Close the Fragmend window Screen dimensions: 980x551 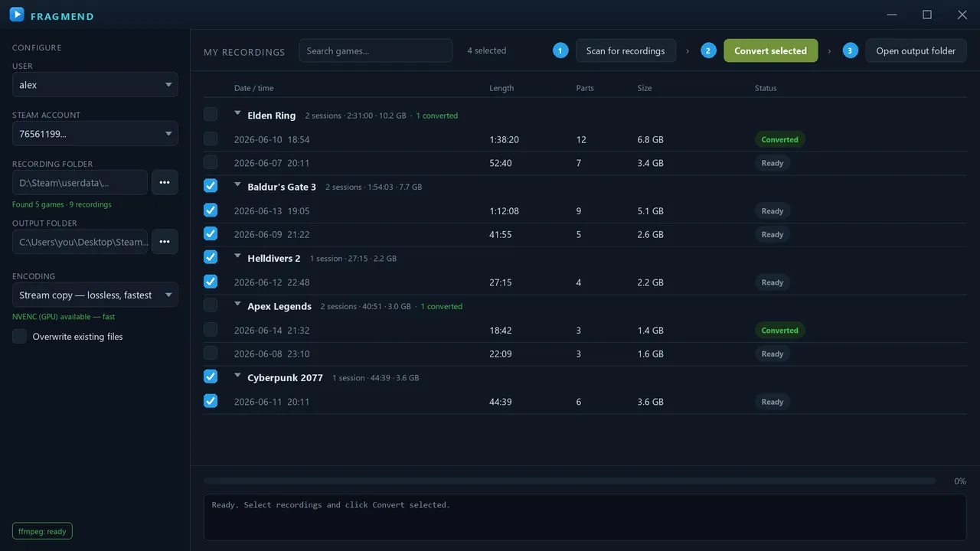point(962,15)
